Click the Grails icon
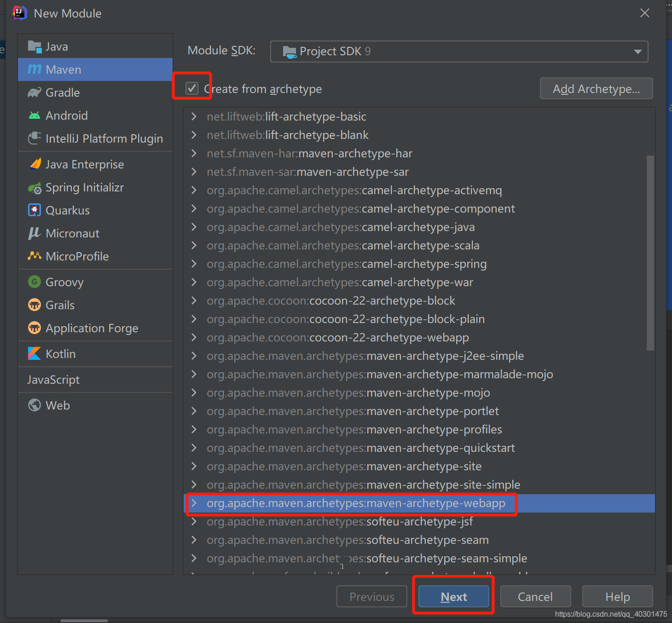This screenshot has height=623, width=672. pyautogui.click(x=35, y=305)
